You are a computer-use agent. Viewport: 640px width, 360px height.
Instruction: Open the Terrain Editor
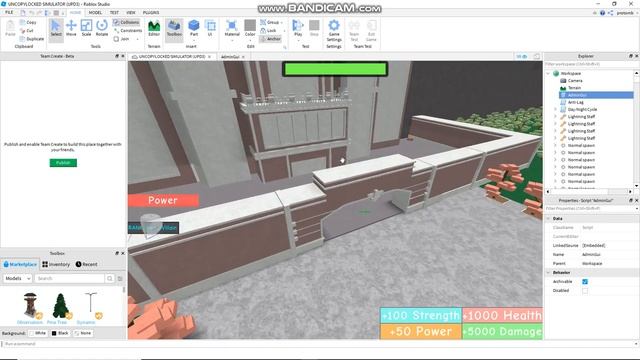(x=154, y=28)
